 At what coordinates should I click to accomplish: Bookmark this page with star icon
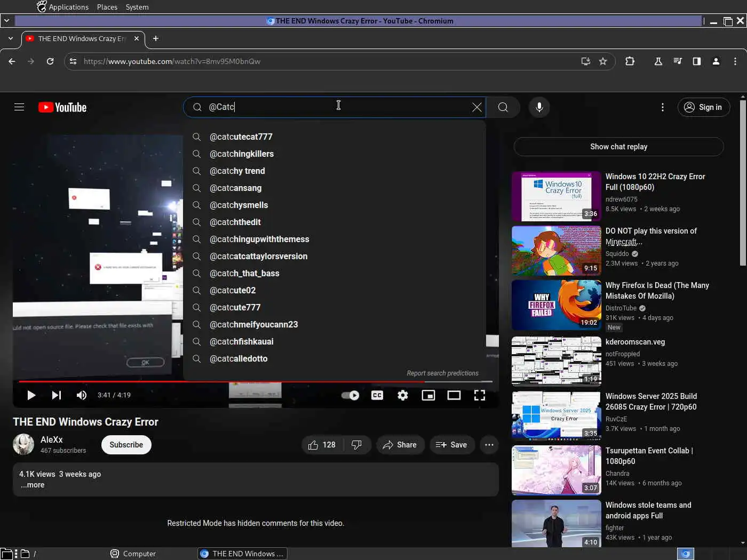[x=603, y=61]
